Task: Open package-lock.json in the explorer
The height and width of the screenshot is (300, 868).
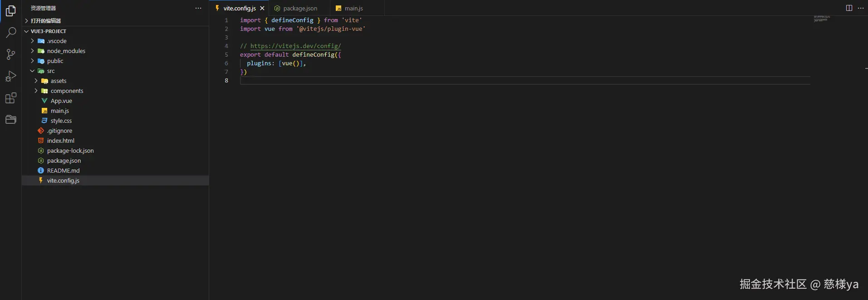Action: (x=70, y=150)
